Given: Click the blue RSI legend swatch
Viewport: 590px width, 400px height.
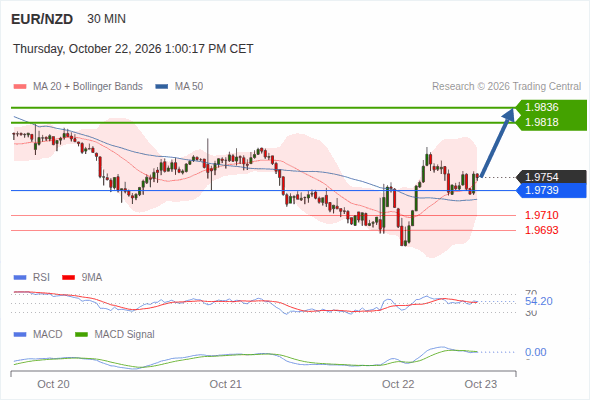Looking at the screenshot, I should point(20,278).
